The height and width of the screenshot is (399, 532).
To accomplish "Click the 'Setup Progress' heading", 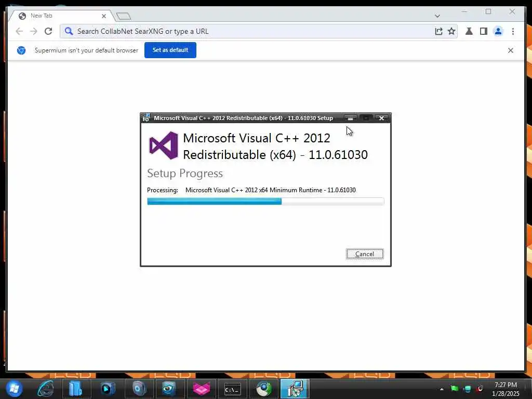I will [185, 174].
